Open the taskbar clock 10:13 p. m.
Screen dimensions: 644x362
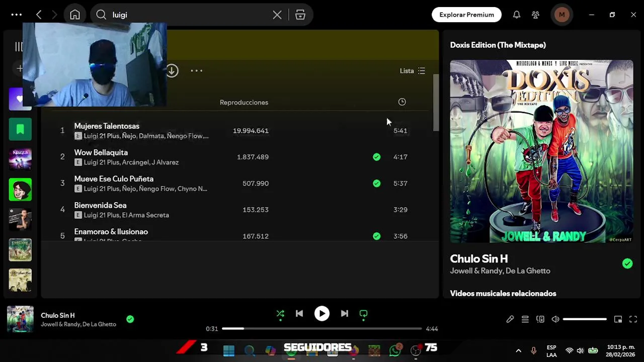click(x=620, y=351)
